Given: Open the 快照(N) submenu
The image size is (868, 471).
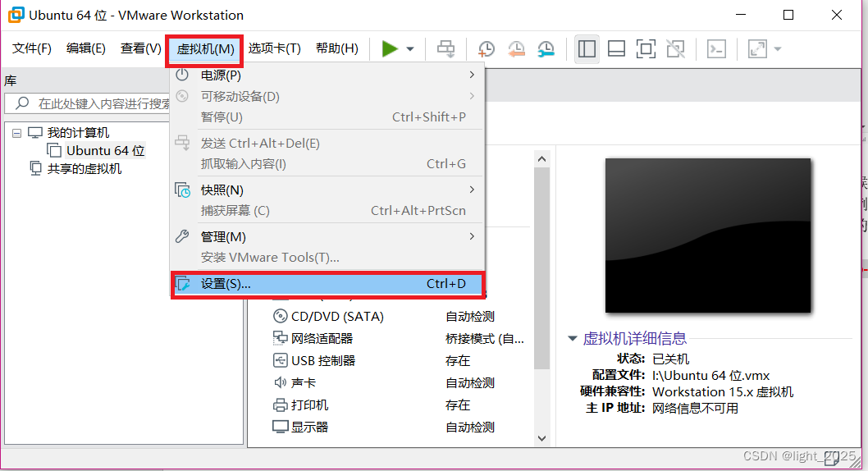Looking at the screenshot, I should click(327, 190).
